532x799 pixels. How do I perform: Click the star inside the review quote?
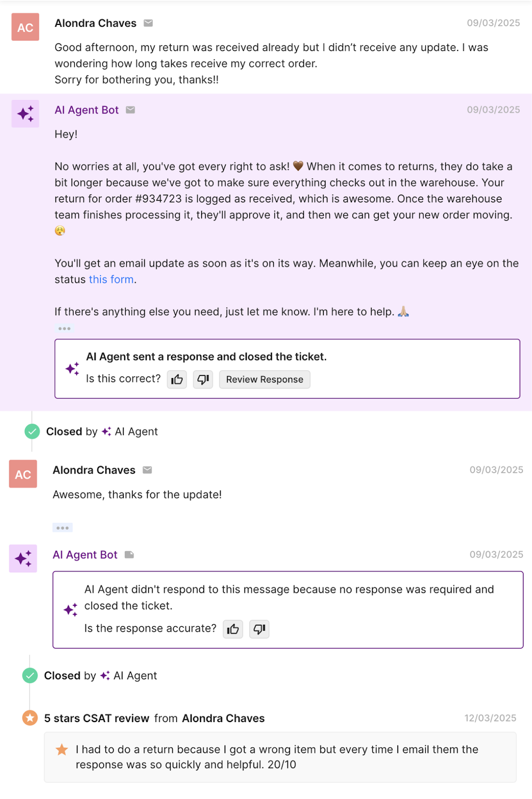pos(62,750)
